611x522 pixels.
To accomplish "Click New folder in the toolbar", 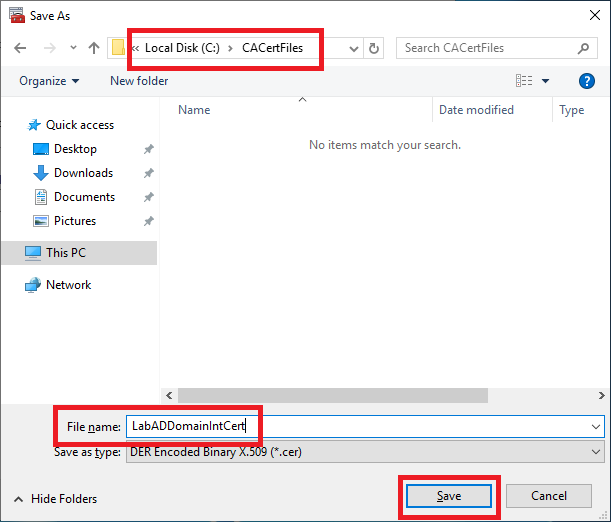I will 139,81.
